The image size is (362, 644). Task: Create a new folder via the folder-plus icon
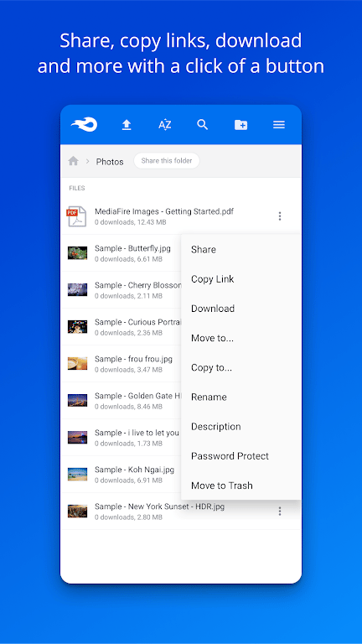(241, 125)
